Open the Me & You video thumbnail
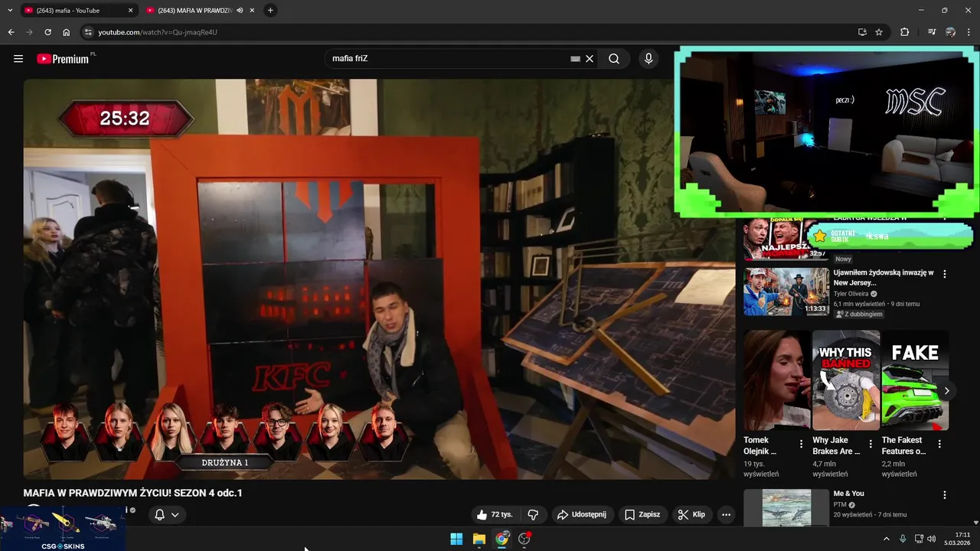Image resolution: width=980 pixels, height=551 pixels. [x=786, y=507]
